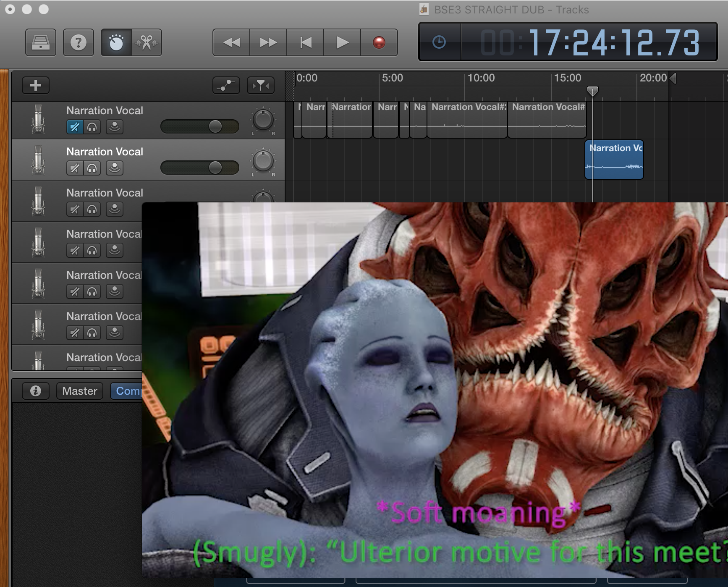The height and width of the screenshot is (587, 728).
Task: Click the playhead handle in the ruler
Action: click(592, 91)
